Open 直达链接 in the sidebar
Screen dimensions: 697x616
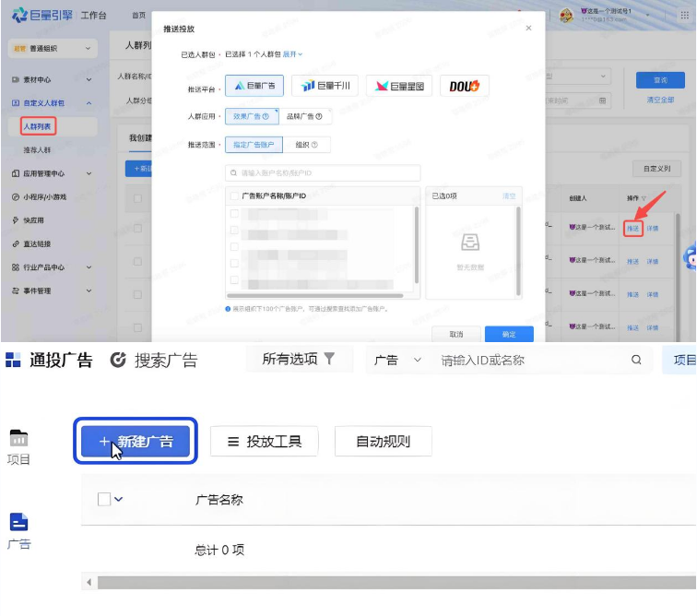point(37,243)
